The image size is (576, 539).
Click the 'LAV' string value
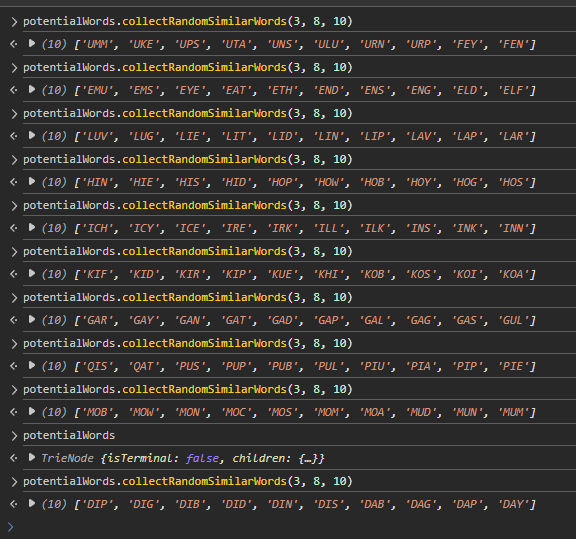pyautogui.click(x=421, y=136)
